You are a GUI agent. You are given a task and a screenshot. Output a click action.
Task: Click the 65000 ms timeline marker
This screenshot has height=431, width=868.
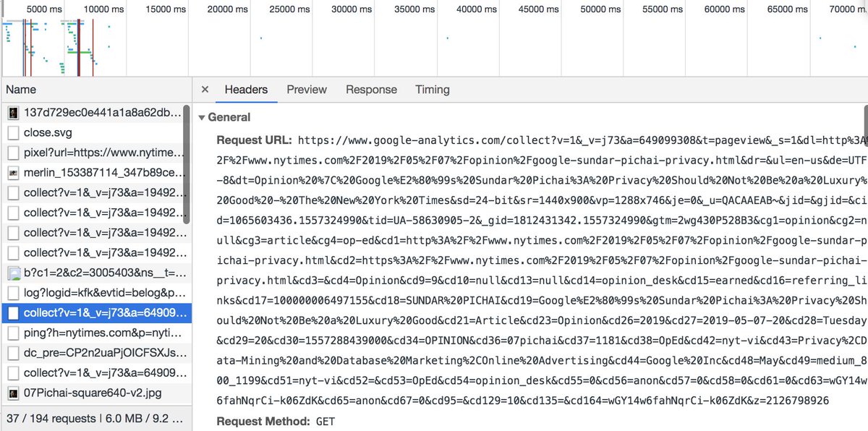click(788, 9)
